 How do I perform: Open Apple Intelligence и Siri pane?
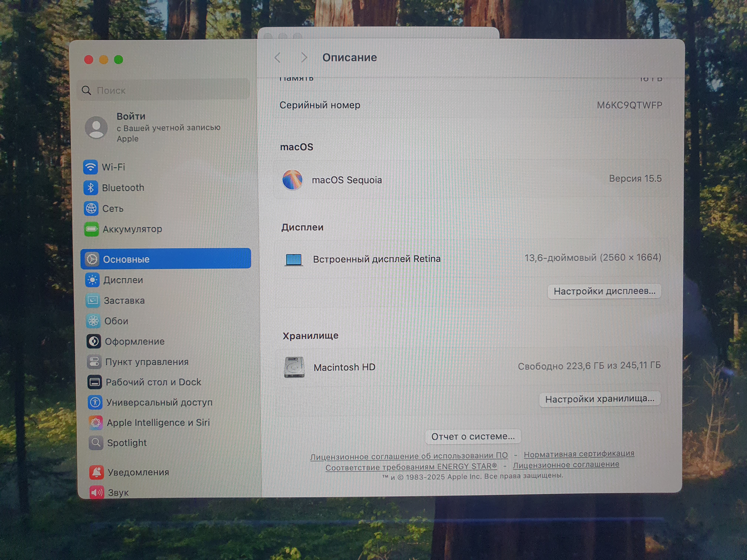point(158,423)
